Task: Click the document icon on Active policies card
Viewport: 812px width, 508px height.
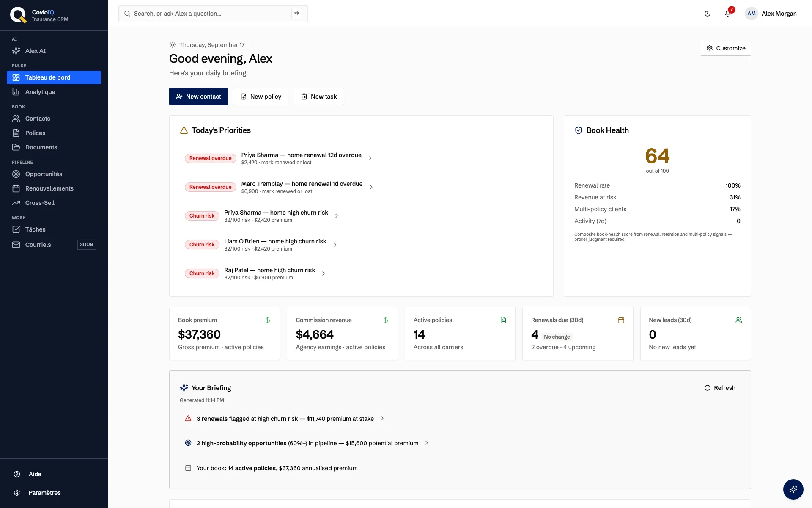Action: 503,320
